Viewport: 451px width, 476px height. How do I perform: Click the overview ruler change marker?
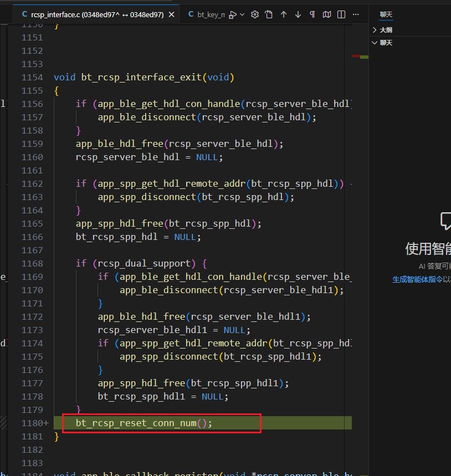[360, 57]
